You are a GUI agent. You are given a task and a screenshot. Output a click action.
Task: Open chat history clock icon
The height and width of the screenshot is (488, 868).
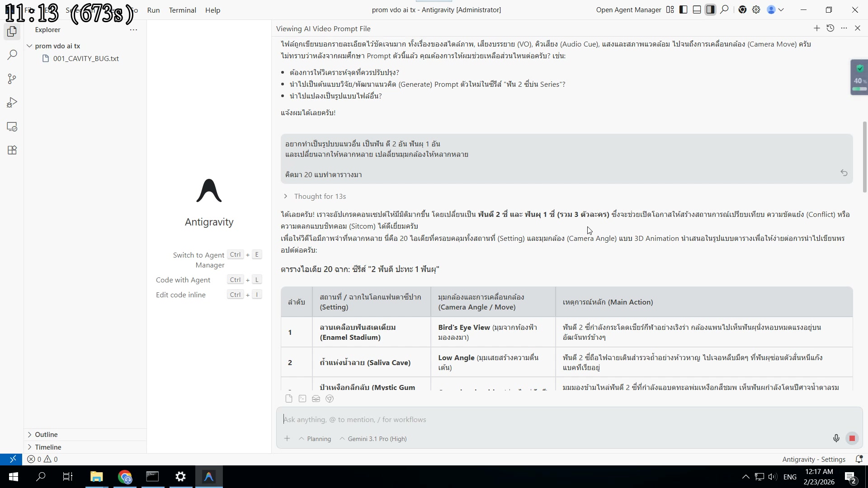(x=830, y=28)
